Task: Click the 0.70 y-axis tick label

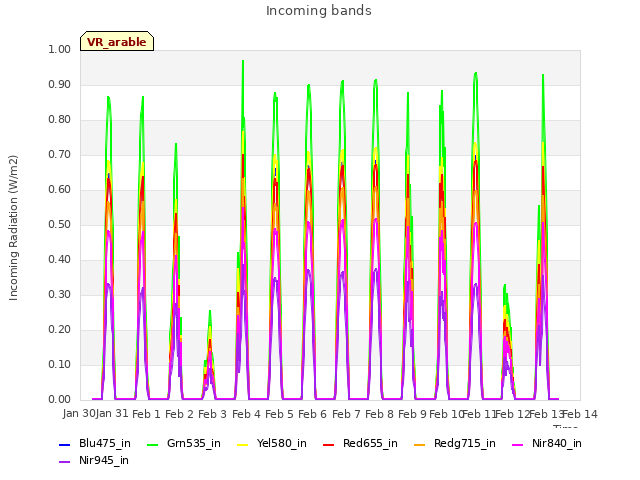Action: [x=60, y=154]
